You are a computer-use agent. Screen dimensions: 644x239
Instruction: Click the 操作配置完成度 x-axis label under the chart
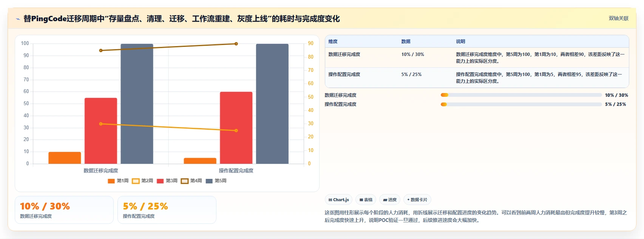point(236,171)
